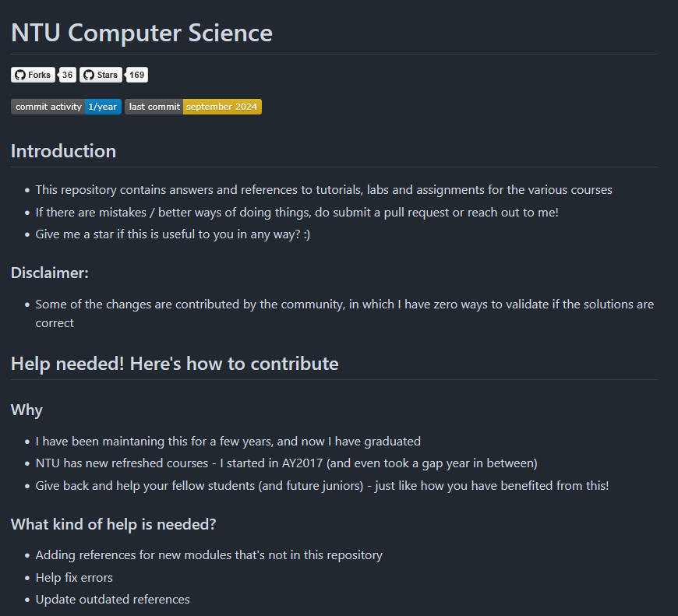Screen dimensions: 678x616
Task: Click the 'Update outdated references' list item
Action: (112, 600)
